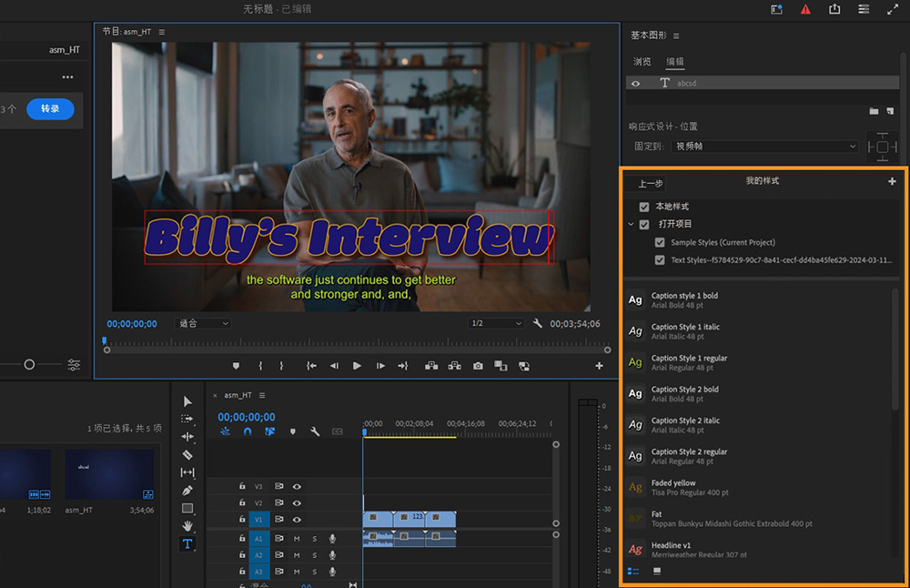Hide the abcsd text layer

click(636, 84)
